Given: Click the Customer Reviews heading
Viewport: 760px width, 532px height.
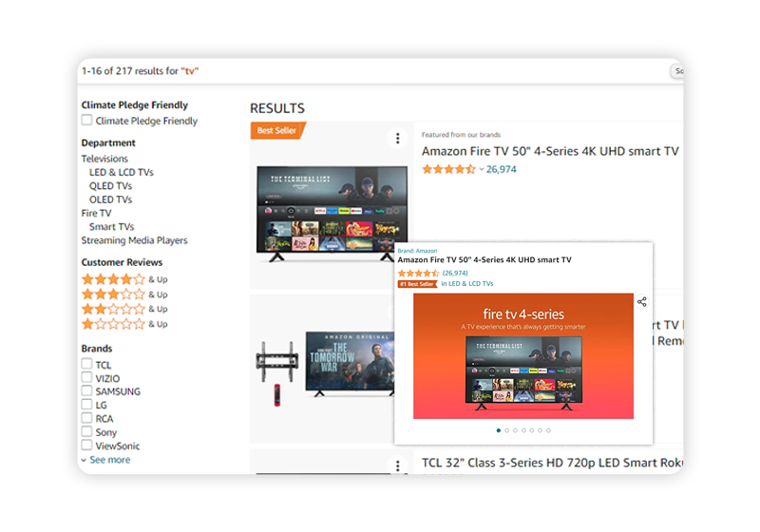Looking at the screenshot, I should point(122,262).
